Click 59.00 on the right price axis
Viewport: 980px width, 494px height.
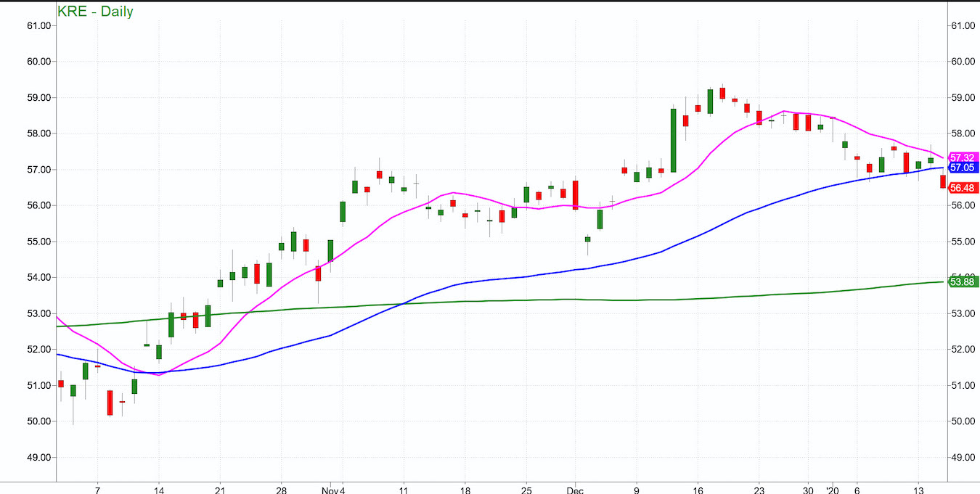click(x=963, y=98)
